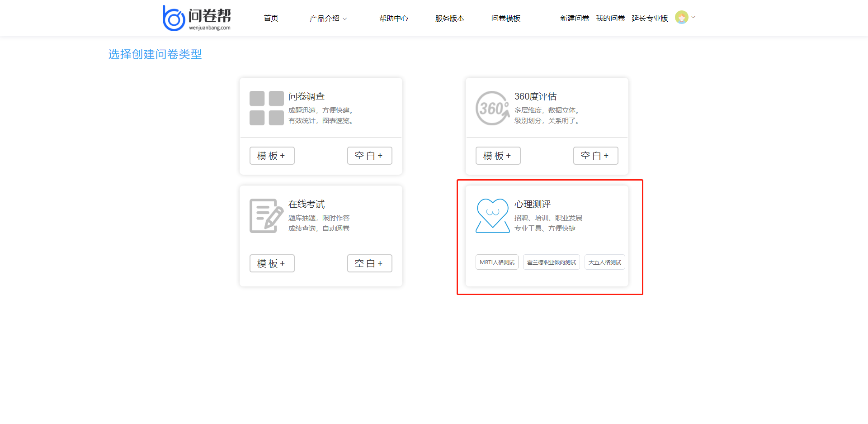This screenshot has width=868, height=424.
Task: Click the text 招聘、培训、职业发展
Action: tap(548, 218)
